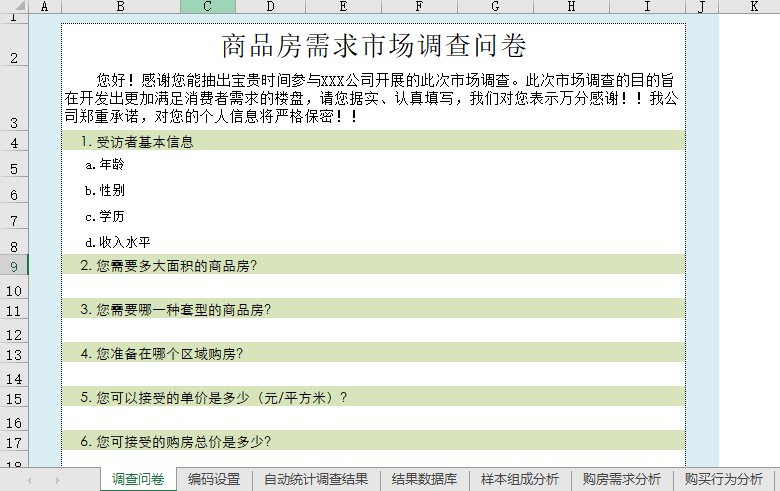
Task: Switch to the 编码设置 sheet tab
Action: click(x=214, y=480)
